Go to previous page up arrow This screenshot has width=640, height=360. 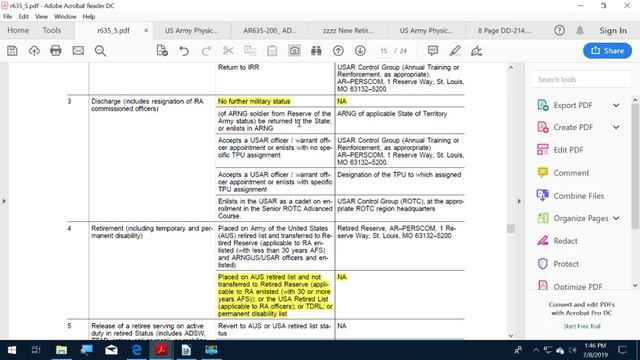coord(338,51)
